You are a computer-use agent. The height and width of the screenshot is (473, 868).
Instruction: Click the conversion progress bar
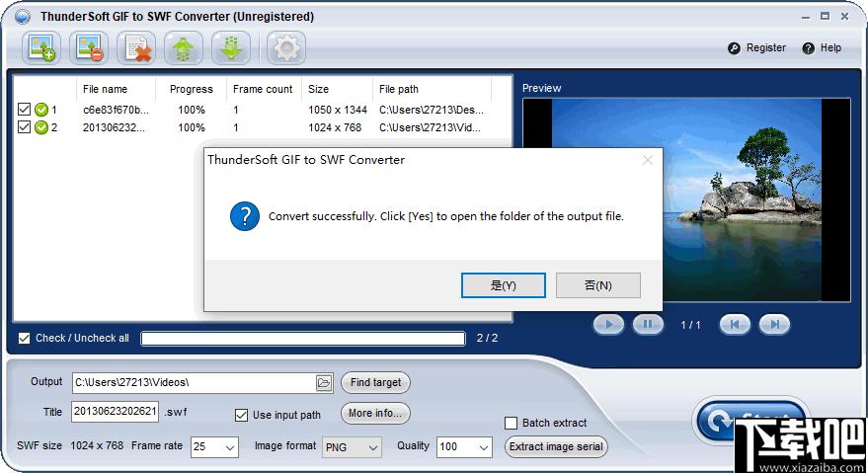click(x=303, y=339)
